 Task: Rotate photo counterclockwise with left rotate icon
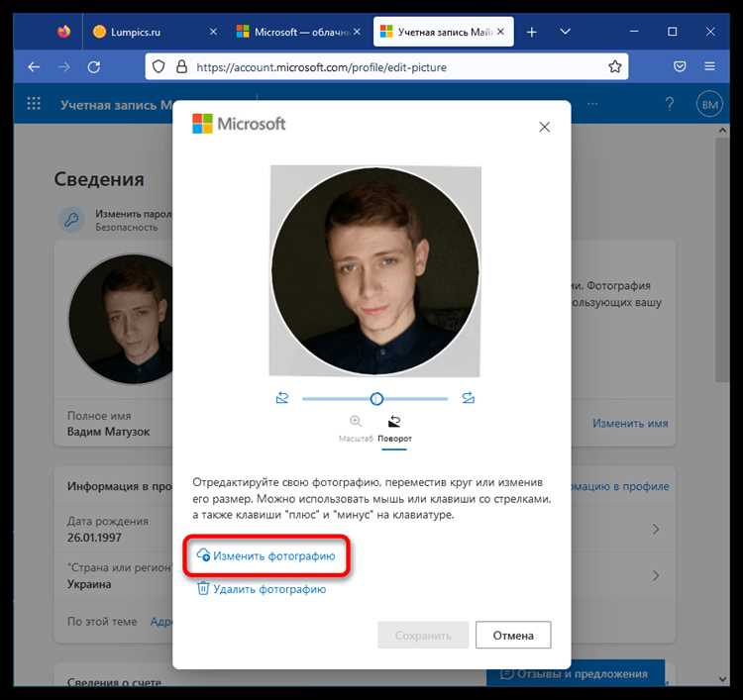click(282, 398)
